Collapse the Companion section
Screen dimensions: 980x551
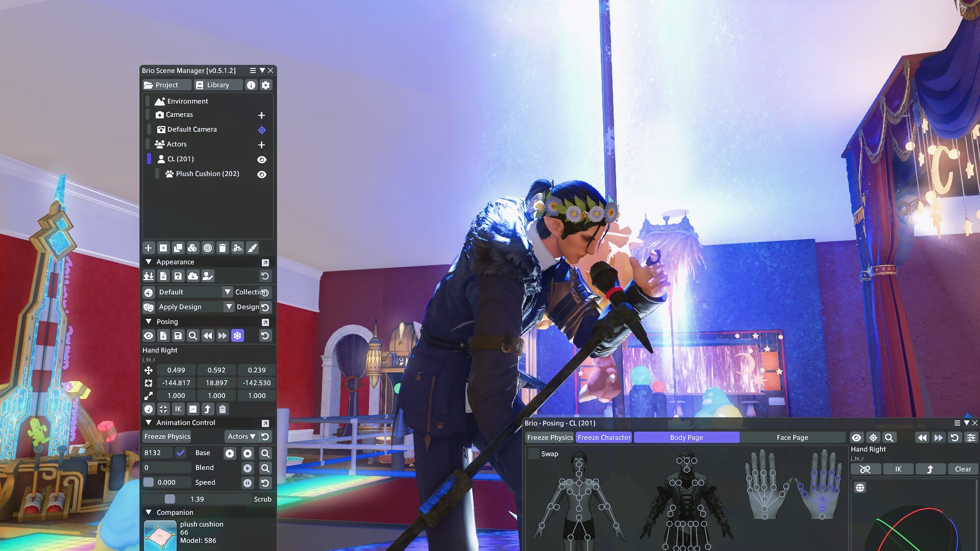149,512
